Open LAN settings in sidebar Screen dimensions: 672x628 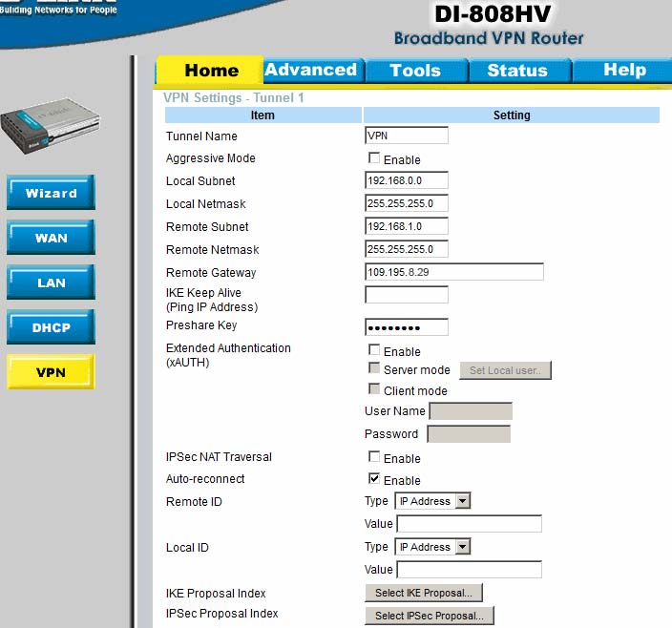(51, 283)
